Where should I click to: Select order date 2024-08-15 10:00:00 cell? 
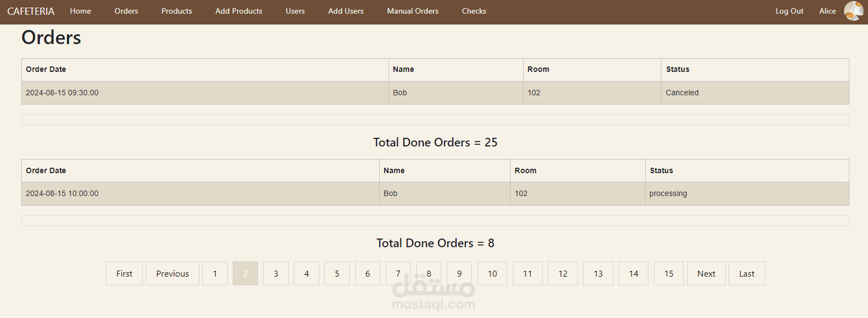pos(201,193)
